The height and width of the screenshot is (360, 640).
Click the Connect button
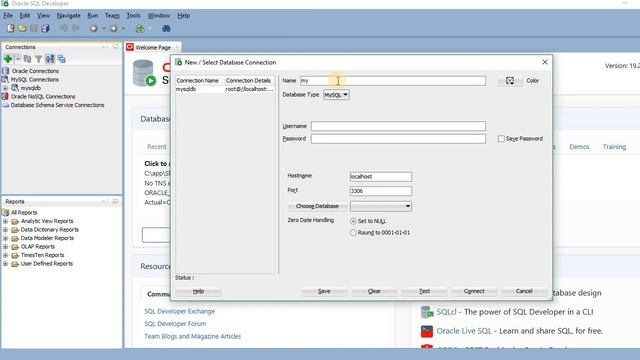point(474,291)
